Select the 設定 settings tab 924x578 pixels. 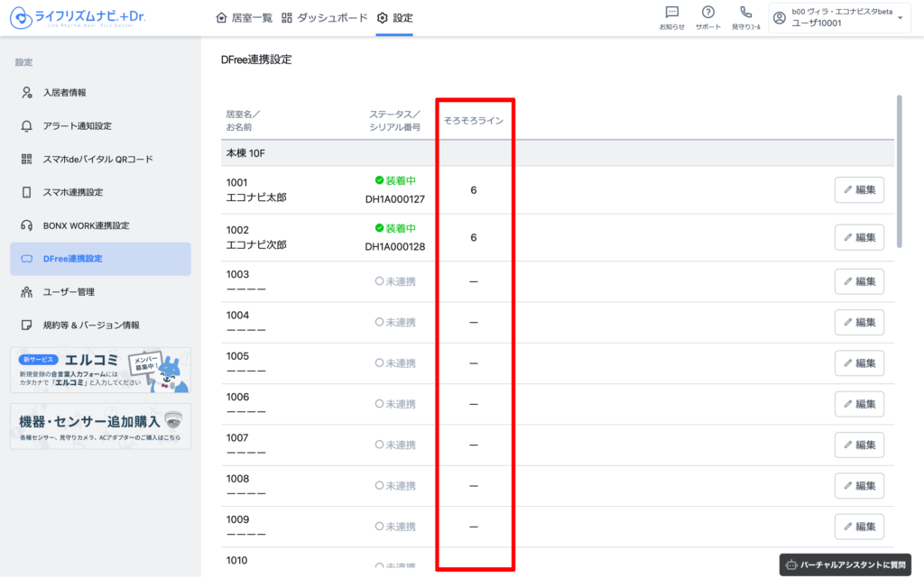[x=394, y=18]
